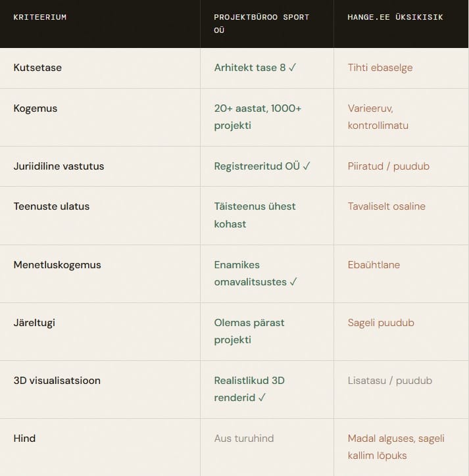Click the Madal alguses, sageli kallim lõpuks text
This screenshot has height=476, width=469.
click(396, 447)
